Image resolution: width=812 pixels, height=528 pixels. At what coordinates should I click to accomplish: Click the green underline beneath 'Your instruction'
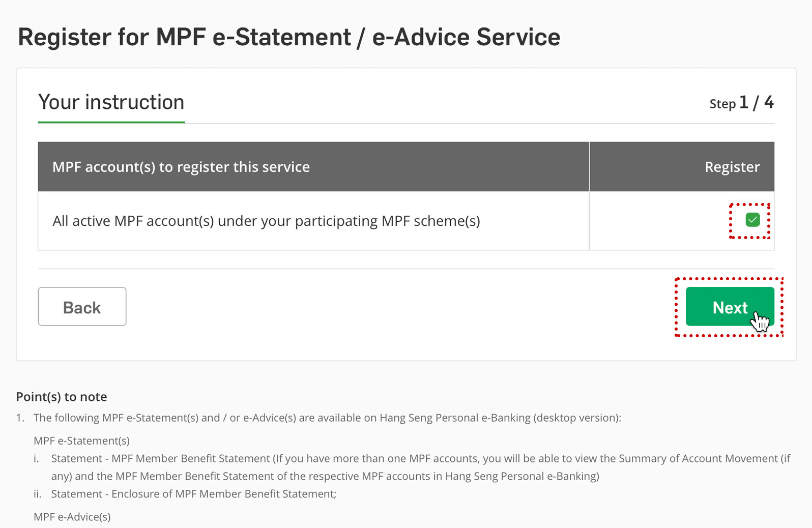111,122
